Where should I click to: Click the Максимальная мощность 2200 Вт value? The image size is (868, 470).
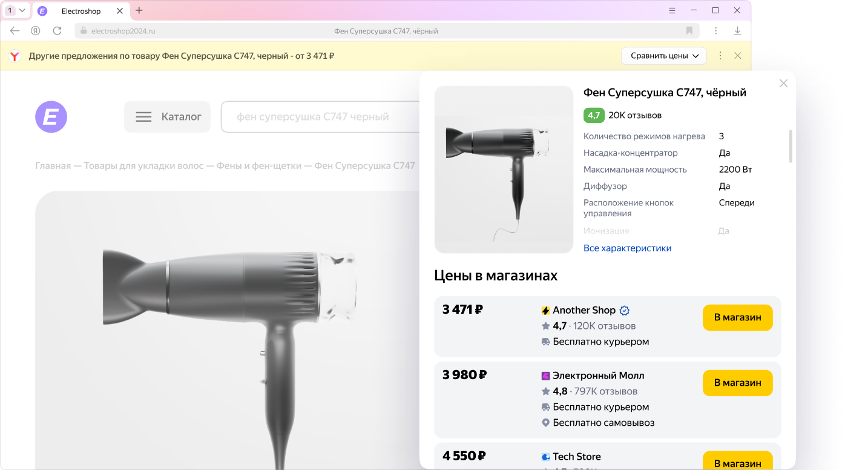[735, 170]
